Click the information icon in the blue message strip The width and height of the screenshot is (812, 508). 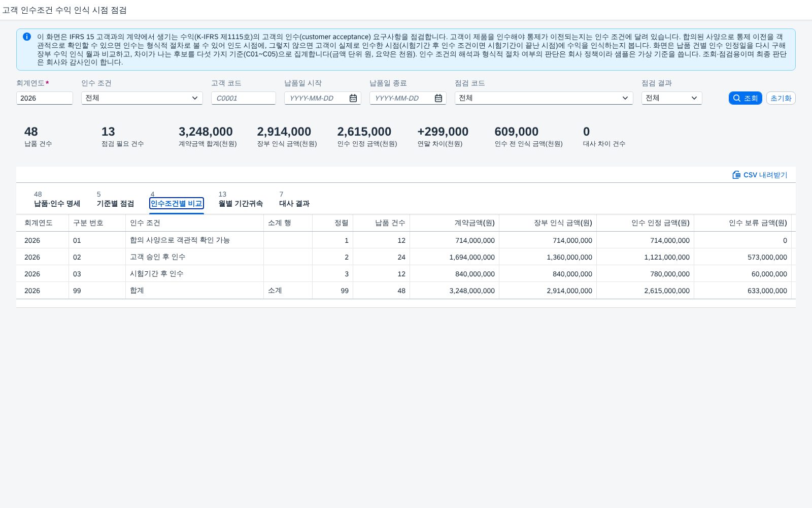(x=27, y=37)
